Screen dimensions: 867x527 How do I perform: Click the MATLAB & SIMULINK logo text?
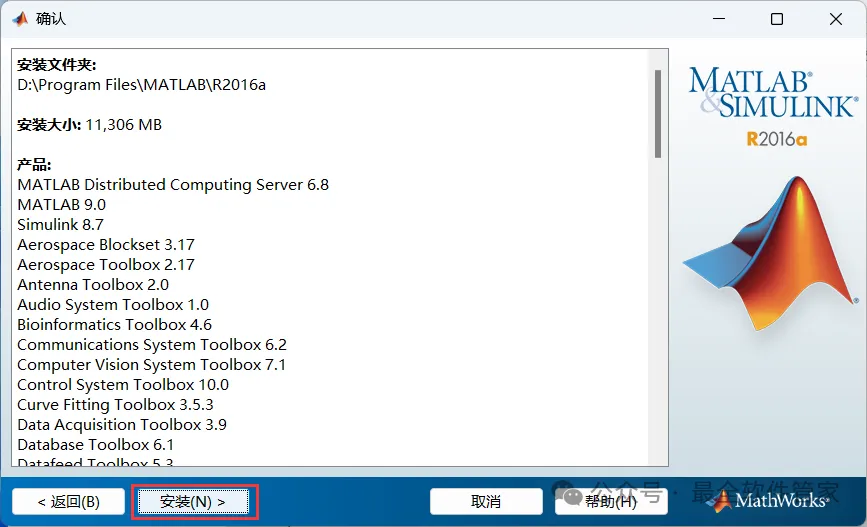click(773, 92)
